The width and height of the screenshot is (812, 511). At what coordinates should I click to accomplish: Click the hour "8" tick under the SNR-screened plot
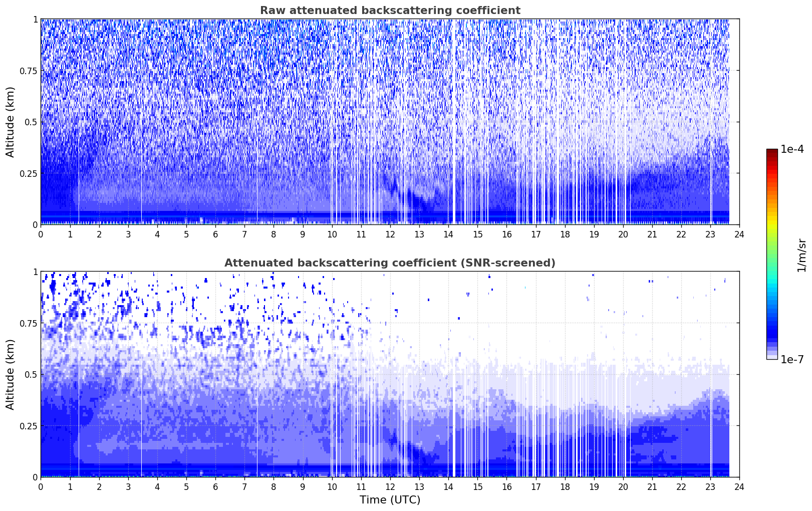274,486
